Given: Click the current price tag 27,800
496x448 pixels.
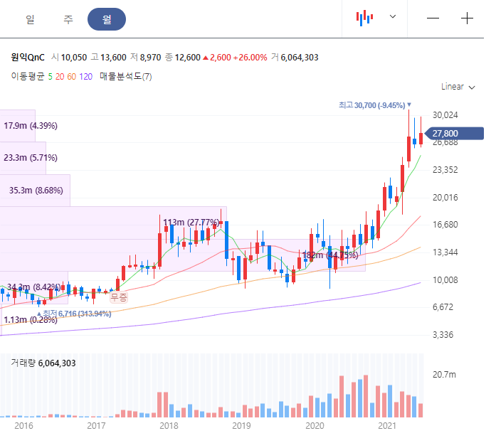Looking at the screenshot, I should [454, 134].
